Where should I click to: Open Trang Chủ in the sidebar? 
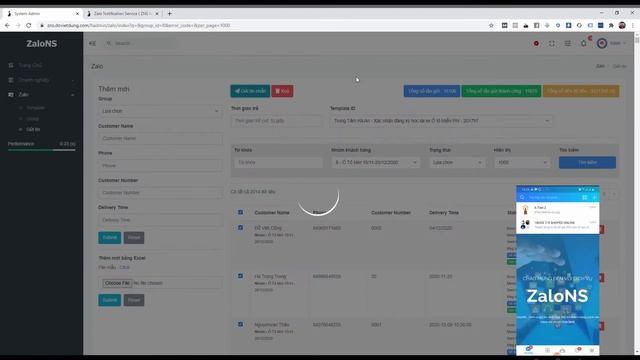[x=30, y=65]
